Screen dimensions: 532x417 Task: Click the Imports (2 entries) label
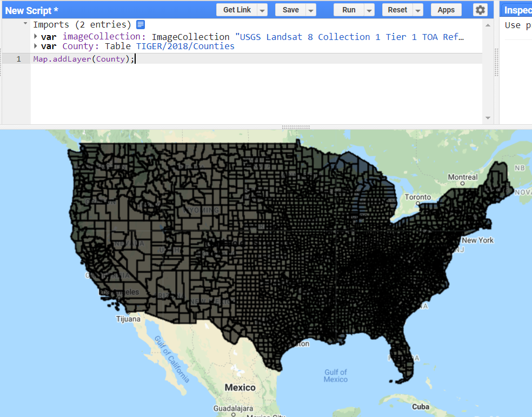coord(82,24)
